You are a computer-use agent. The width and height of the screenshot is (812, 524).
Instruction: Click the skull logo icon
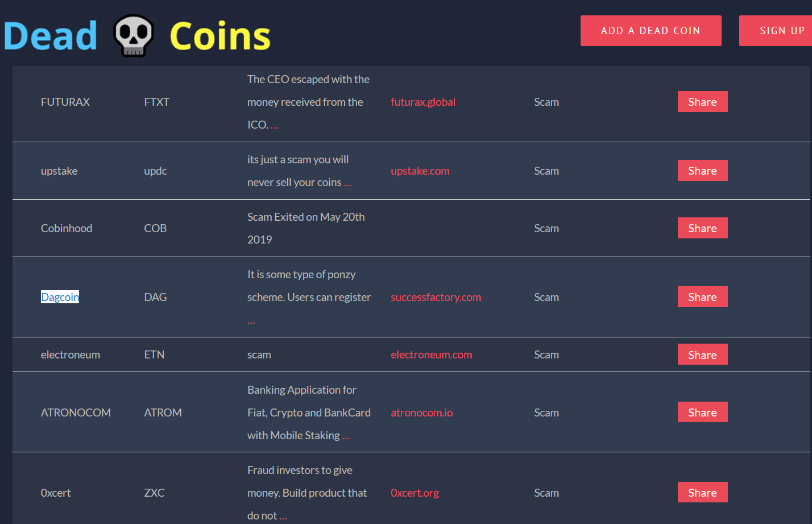134,36
